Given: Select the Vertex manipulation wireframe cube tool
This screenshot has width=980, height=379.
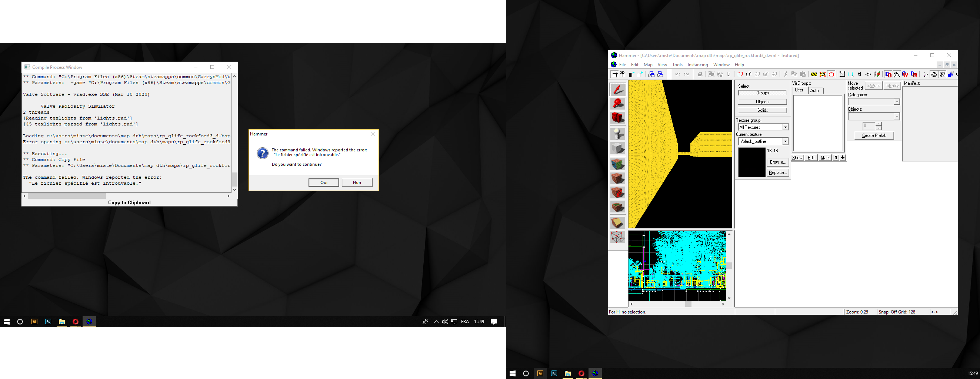Looking at the screenshot, I should click(x=618, y=237).
